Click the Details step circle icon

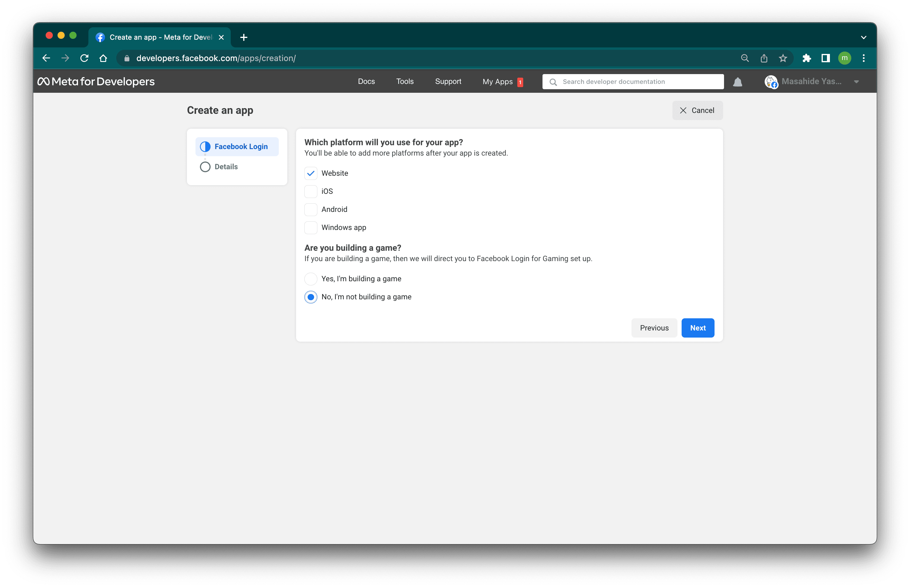205,167
